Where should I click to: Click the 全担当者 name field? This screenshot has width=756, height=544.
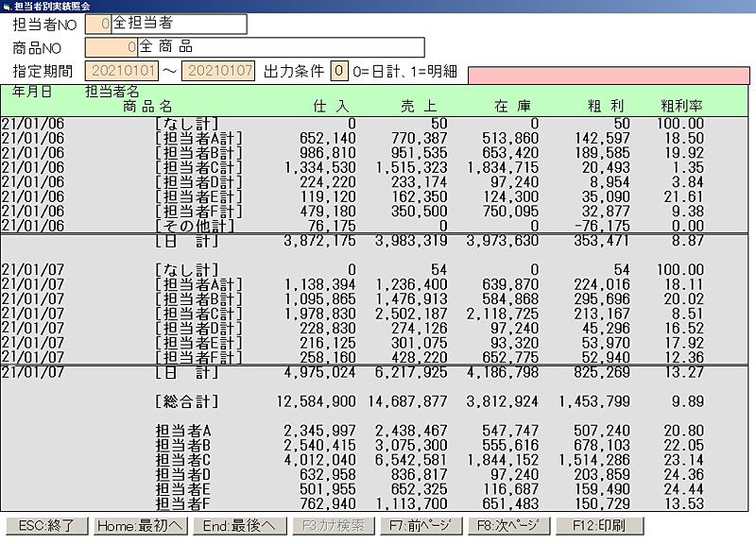(179, 24)
